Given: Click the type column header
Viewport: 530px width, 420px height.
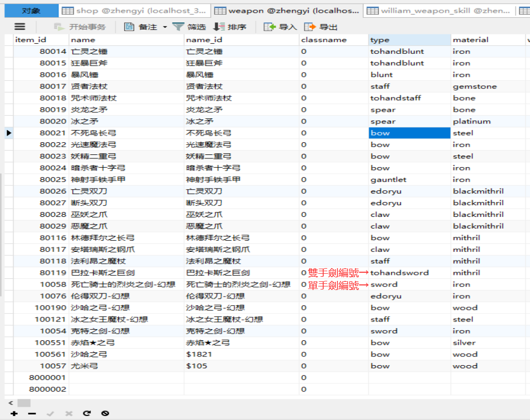Looking at the screenshot, I should point(410,40).
